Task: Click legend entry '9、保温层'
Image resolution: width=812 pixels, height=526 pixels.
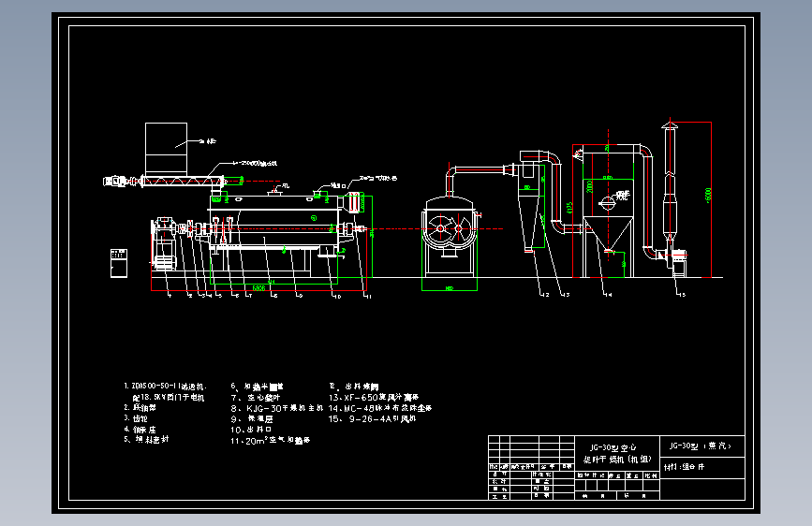Action: coord(252,418)
